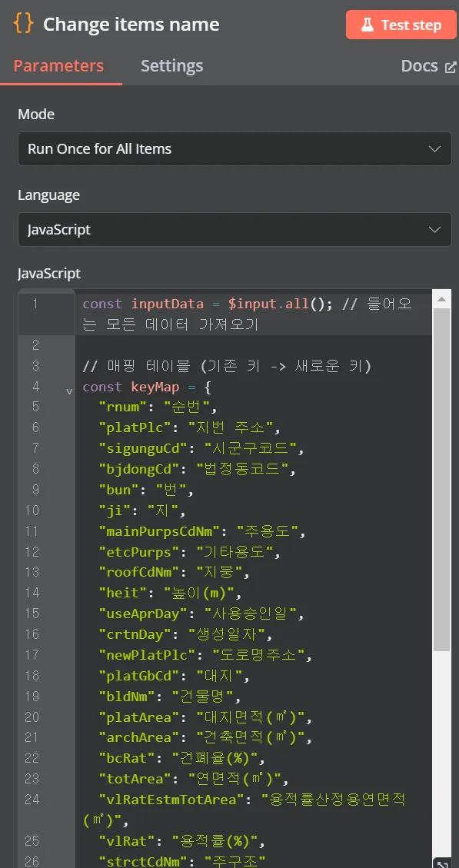The height and width of the screenshot is (868, 459).
Task: Click the curly braces Code node icon
Action: tap(23, 24)
